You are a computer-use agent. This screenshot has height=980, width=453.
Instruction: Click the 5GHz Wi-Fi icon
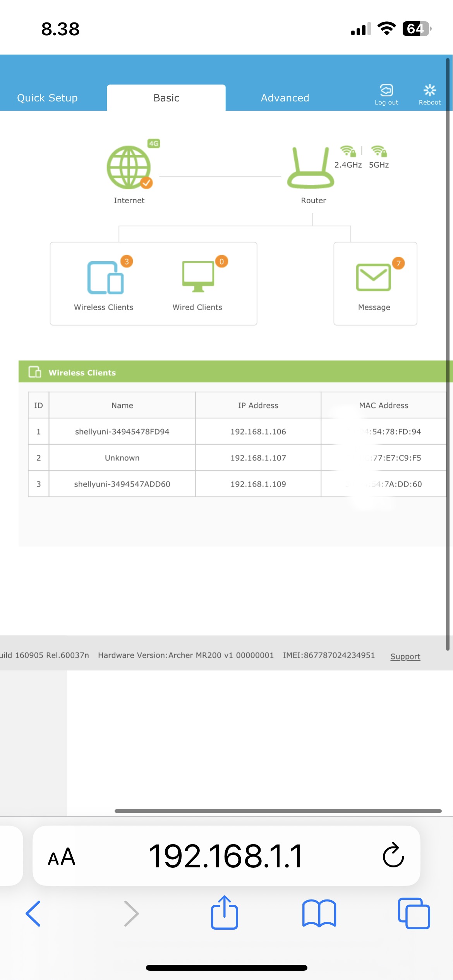pos(379,151)
